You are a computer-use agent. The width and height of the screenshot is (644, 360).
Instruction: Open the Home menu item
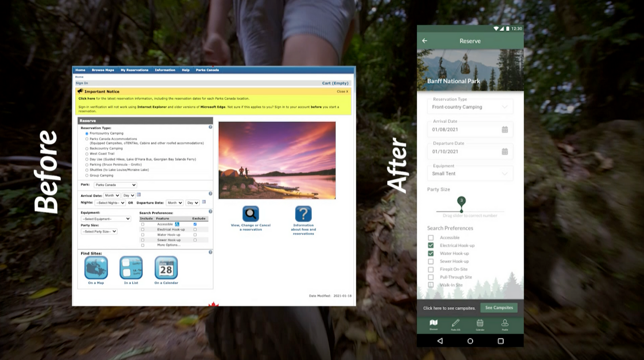point(80,70)
